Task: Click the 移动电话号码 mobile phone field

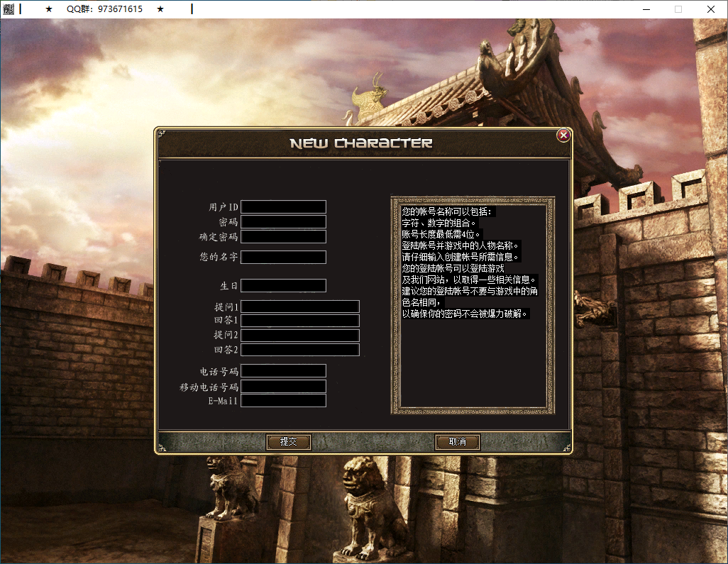Action: point(282,385)
